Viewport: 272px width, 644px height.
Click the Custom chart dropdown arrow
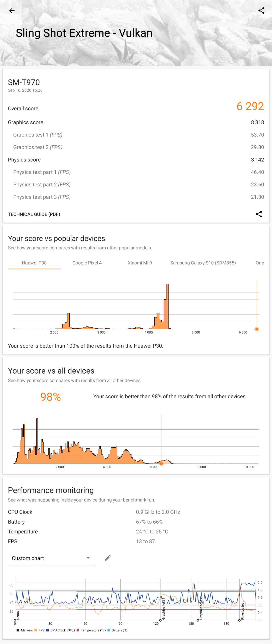pyautogui.click(x=88, y=558)
